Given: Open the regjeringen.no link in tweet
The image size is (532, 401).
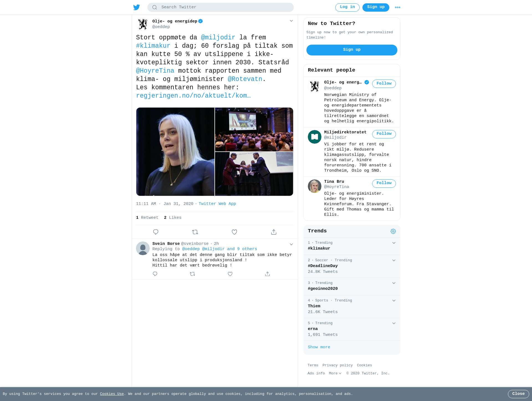Looking at the screenshot, I should [x=193, y=96].
